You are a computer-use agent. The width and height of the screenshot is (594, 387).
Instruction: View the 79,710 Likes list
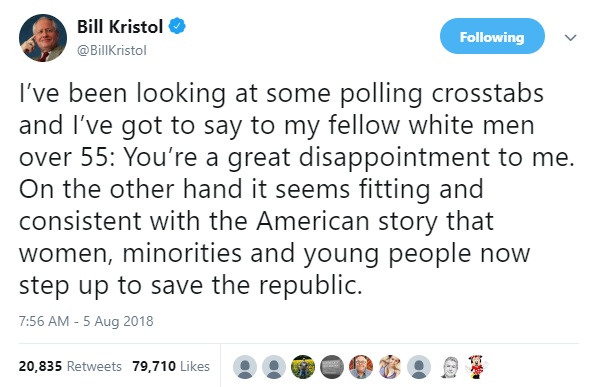pos(171,366)
